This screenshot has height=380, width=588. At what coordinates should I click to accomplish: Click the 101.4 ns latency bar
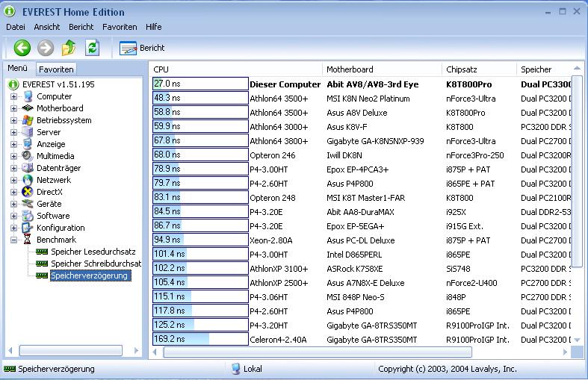(201, 254)
